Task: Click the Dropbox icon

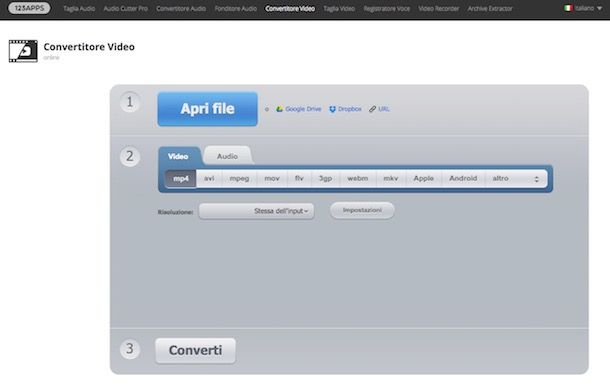Action: point(332,109)
